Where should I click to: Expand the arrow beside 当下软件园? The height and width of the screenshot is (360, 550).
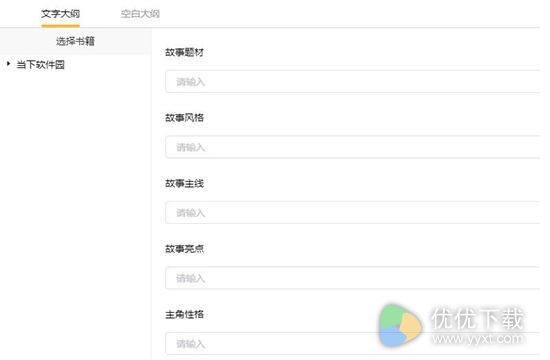(x=8, y=64)
